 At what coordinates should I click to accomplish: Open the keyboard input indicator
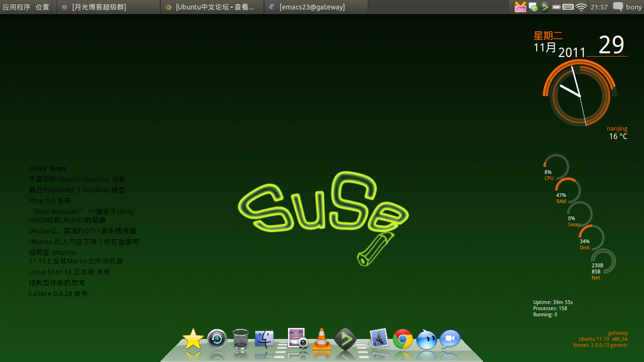(x=568, y=7)
